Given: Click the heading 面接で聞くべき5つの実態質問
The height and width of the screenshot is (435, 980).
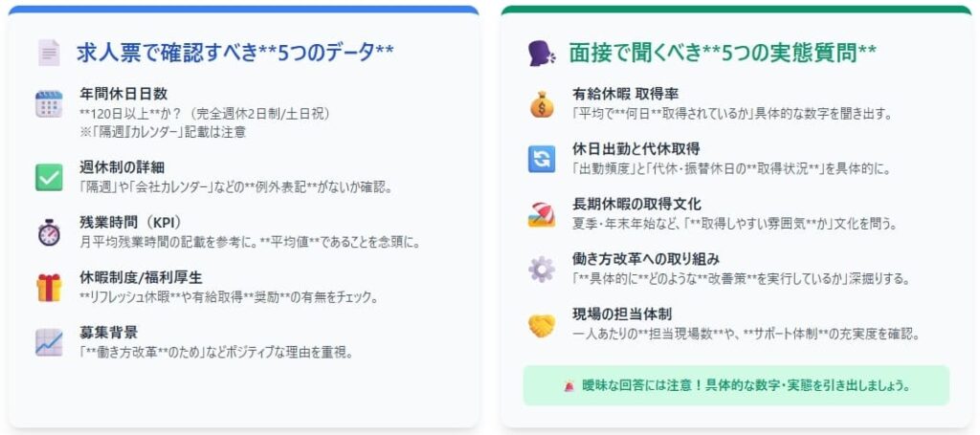Looking at the screenshot, I should [722, 53].
